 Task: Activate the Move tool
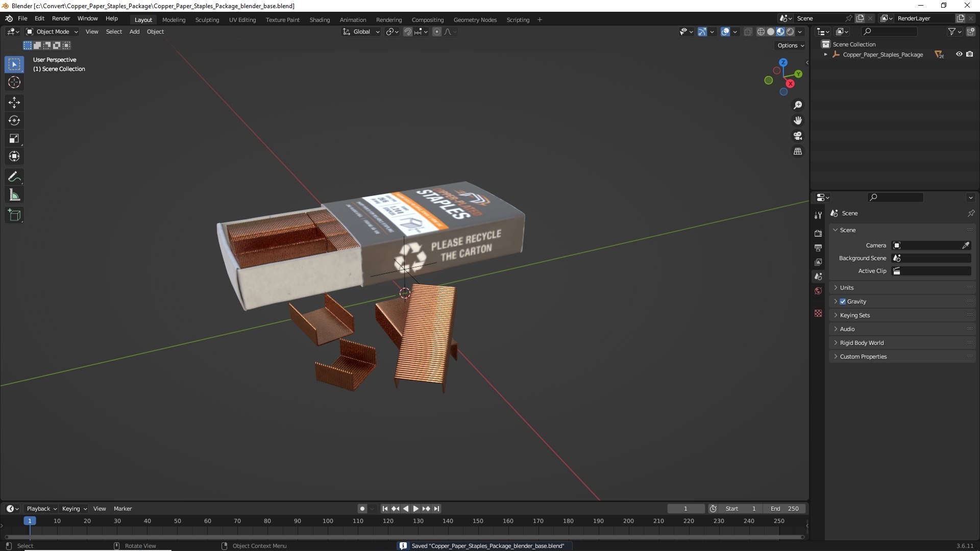pyautogui.click(x=14, y=103)
